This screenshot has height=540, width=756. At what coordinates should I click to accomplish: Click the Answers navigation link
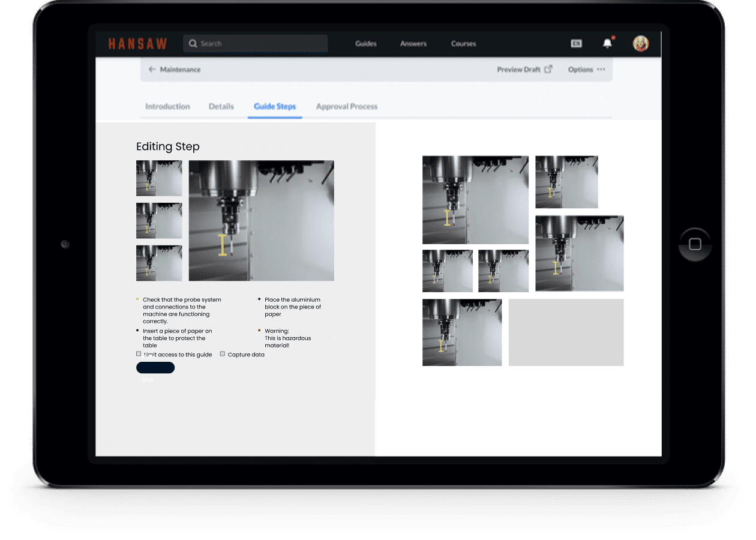point(413,44)
